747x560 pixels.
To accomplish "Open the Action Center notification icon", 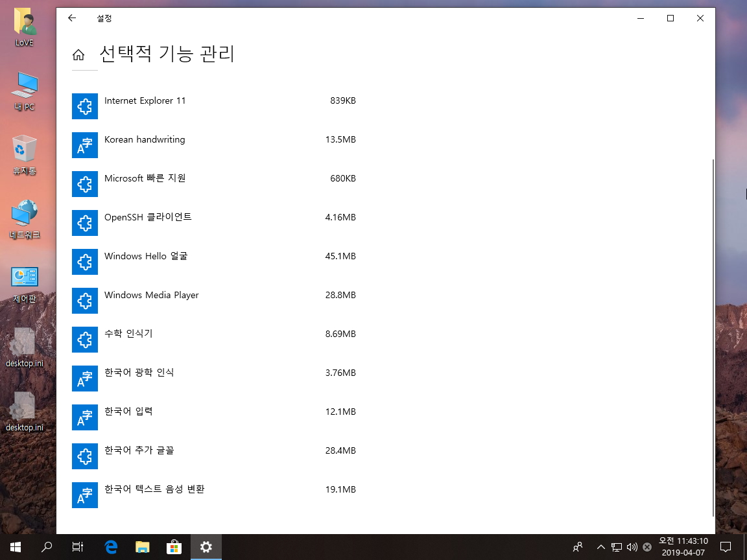I will tap(725, 546).
